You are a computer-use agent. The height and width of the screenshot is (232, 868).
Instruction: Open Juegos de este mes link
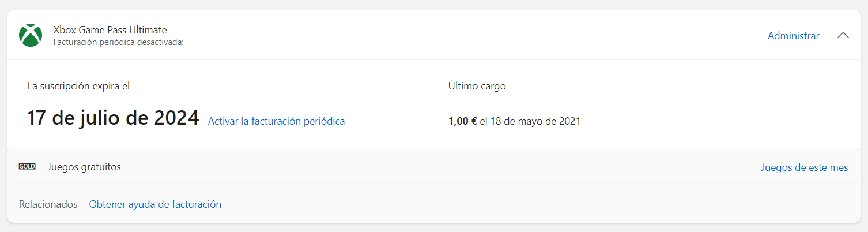(804, 167)
